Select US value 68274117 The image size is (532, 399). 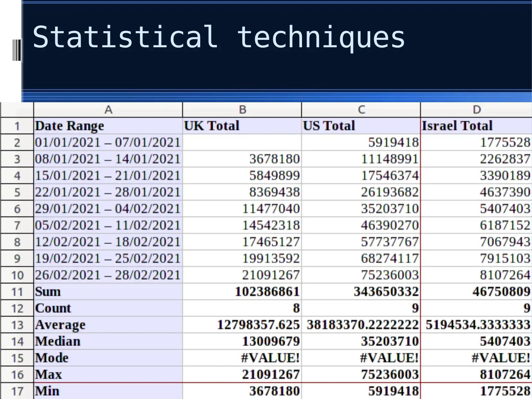tap(361, 258)
